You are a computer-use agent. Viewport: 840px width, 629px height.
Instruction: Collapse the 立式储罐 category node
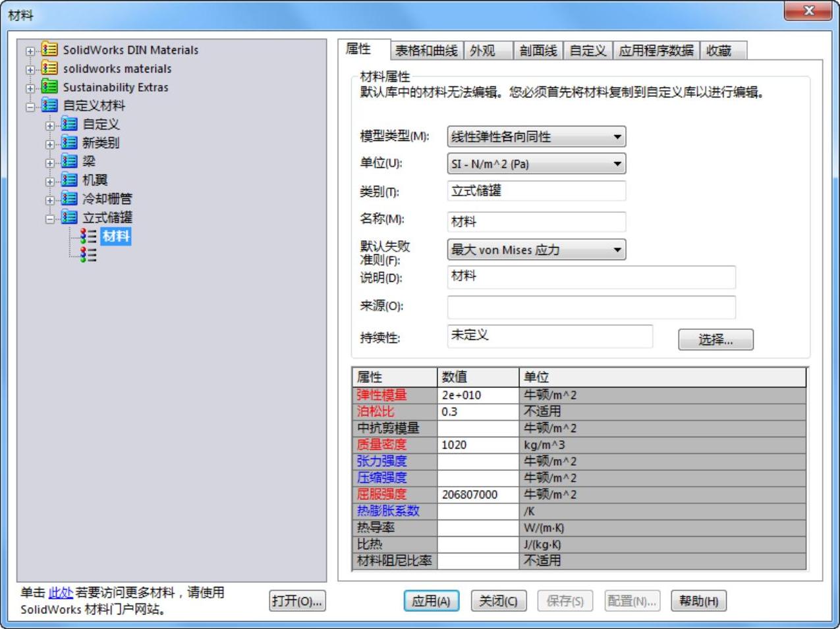coord(50,218)
